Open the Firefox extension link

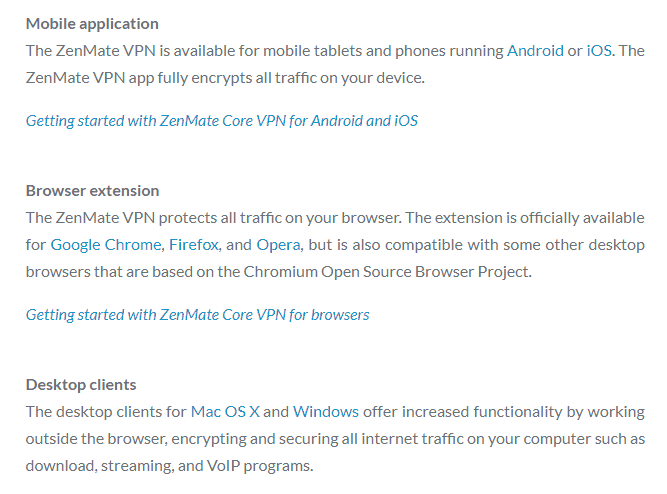(194, 245)
